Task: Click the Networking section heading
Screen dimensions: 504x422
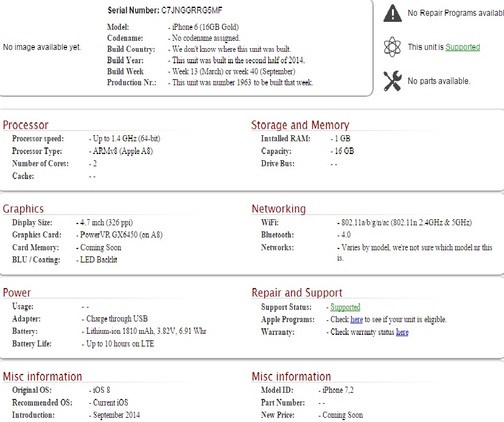Action: tap(279, 209)
